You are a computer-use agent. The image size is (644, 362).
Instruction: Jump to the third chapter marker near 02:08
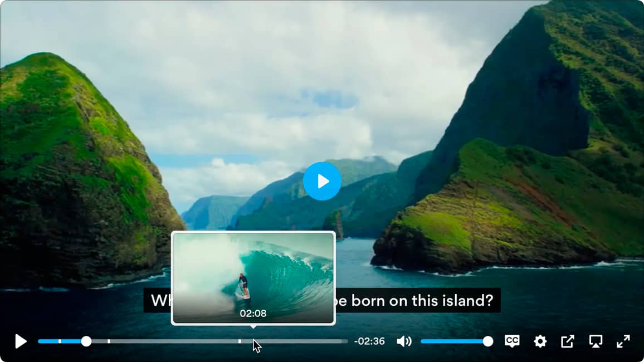(240, 341)
